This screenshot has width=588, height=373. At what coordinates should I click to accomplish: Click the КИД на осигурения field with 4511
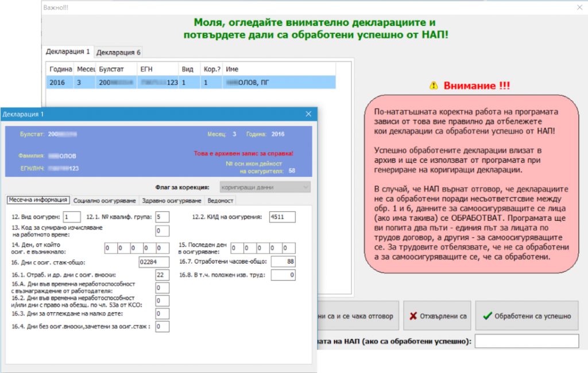282,217
